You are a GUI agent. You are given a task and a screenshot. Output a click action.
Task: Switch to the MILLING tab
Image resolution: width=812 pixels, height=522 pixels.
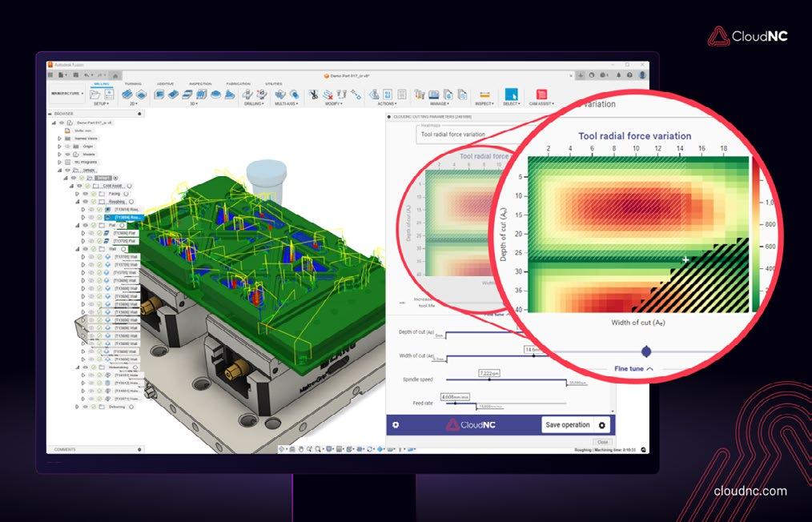tap(102, 84)
